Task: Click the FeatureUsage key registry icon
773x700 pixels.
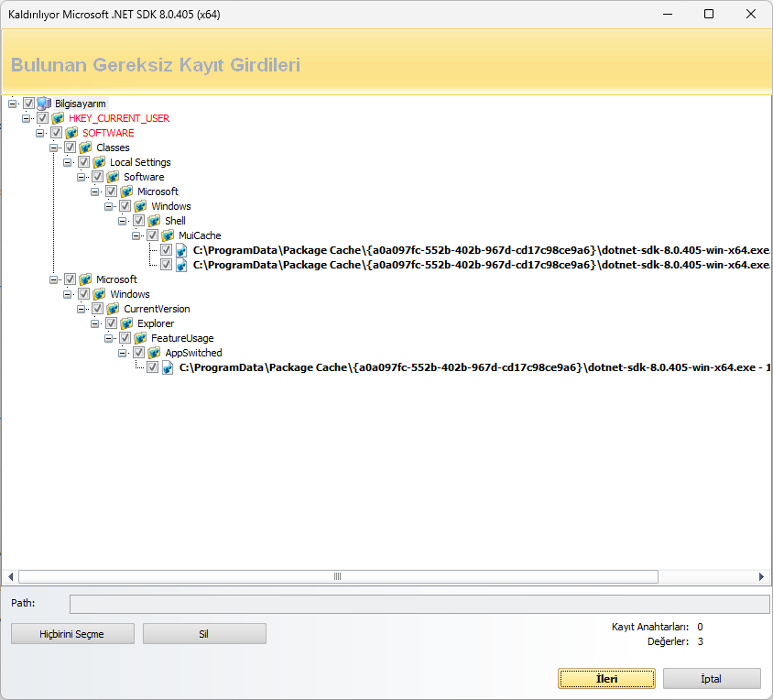Action: point(140,338)
